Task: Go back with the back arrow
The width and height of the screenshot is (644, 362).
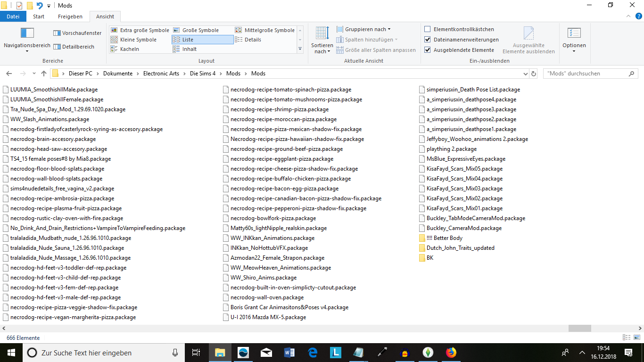Action: 9,74
